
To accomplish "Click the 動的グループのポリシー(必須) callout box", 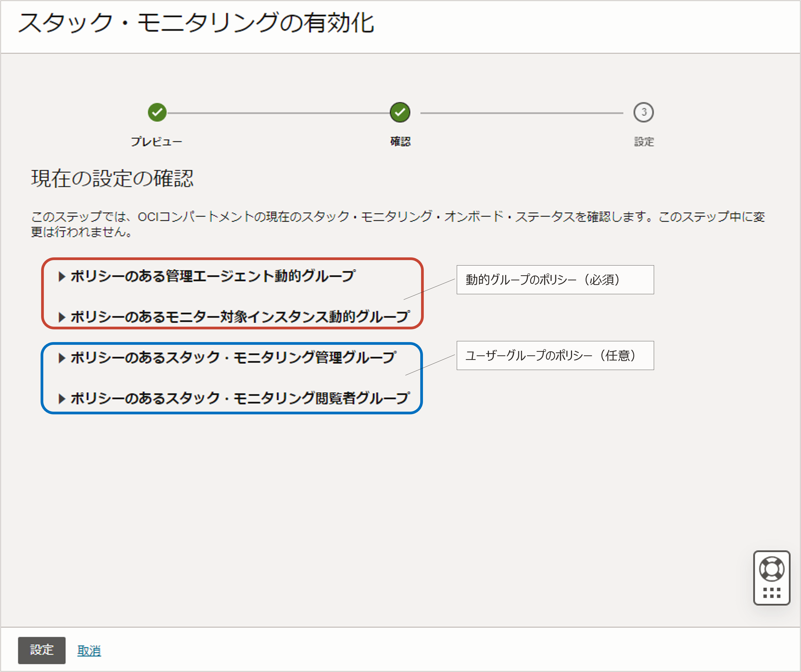I will [x=555, y=280].
